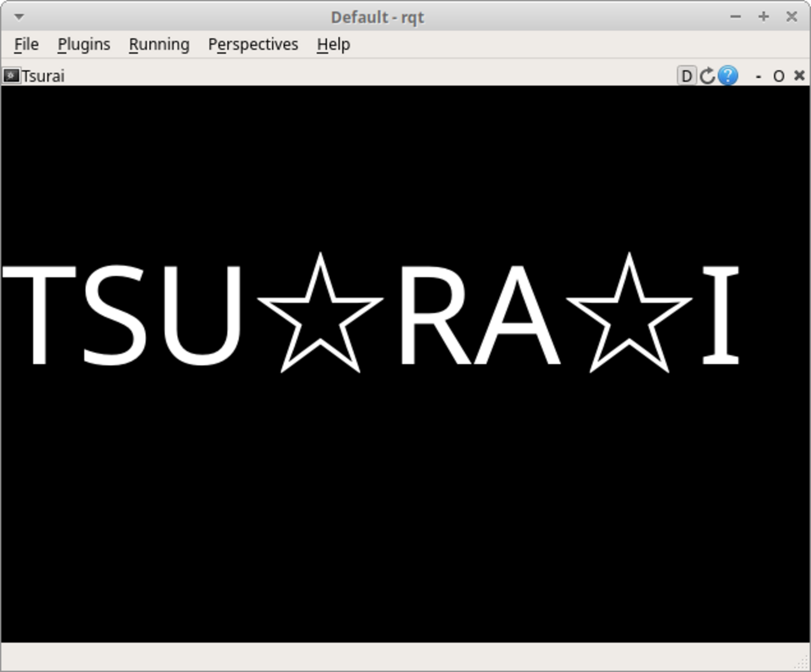Open the Plugins menu
Image resolution: width=811 pixels, height=672 pixels.
pyautogui.click(x=84, y=44)
